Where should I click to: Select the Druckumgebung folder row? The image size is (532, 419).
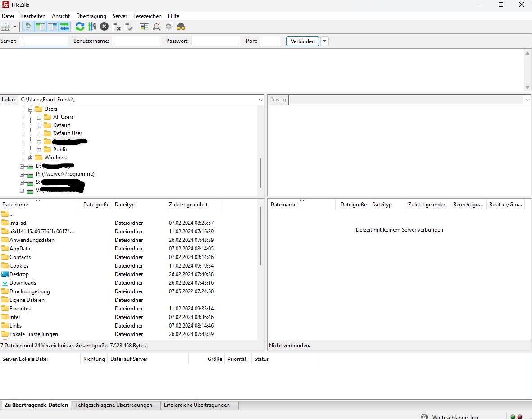(x=129, y=291)
